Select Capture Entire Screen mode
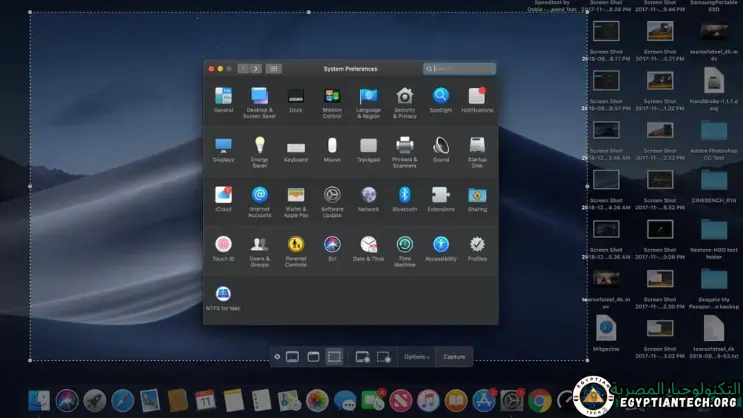743x418 pixels. pos(292,357)
